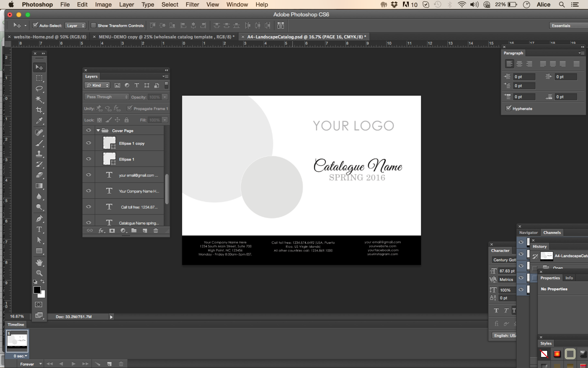The image size is (588, 368).
Task: Select the Blur tool
Action: point(39,196)
